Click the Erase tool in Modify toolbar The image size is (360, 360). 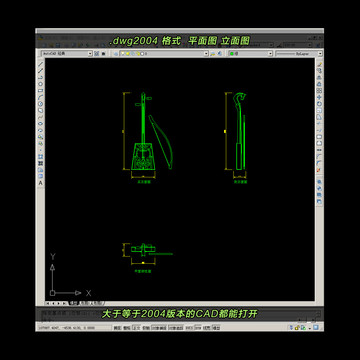[319, 64]
